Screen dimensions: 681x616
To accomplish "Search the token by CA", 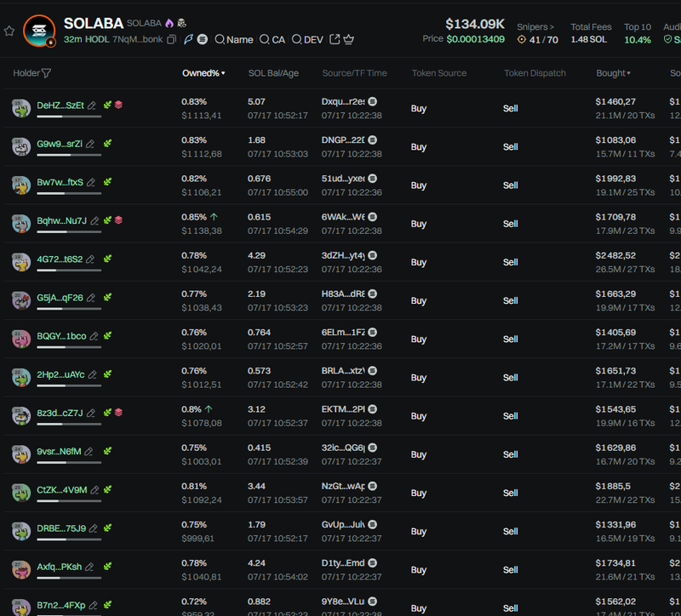I will pyautogui.click(x=272, y=40).
